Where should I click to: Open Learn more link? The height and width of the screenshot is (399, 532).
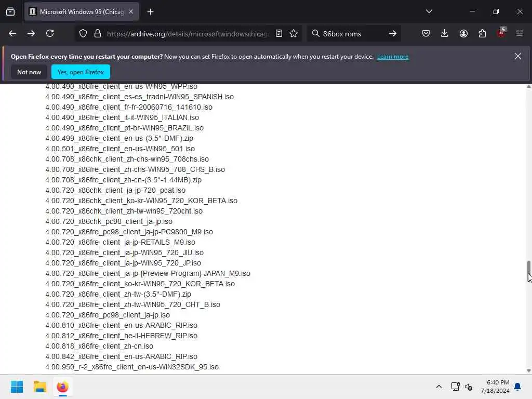point(393,57)
